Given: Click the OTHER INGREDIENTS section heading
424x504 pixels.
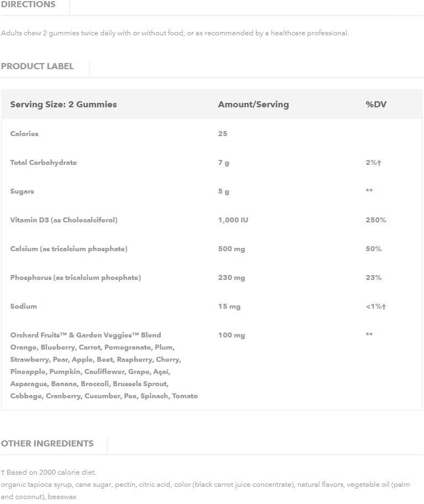Looking at the screenshot, I should [47, 444].
